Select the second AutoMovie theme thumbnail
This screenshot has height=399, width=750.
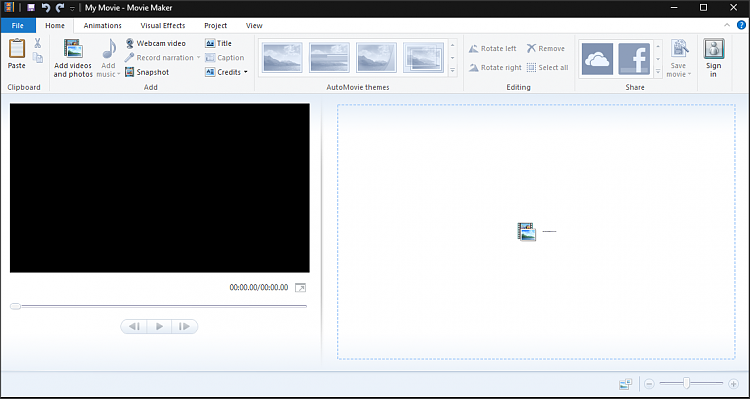[x=329, y=57]
